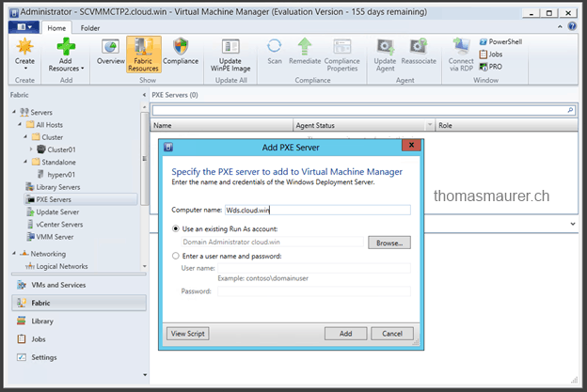Open the PowerShell window
587x392 pixels.
[500, 41]
